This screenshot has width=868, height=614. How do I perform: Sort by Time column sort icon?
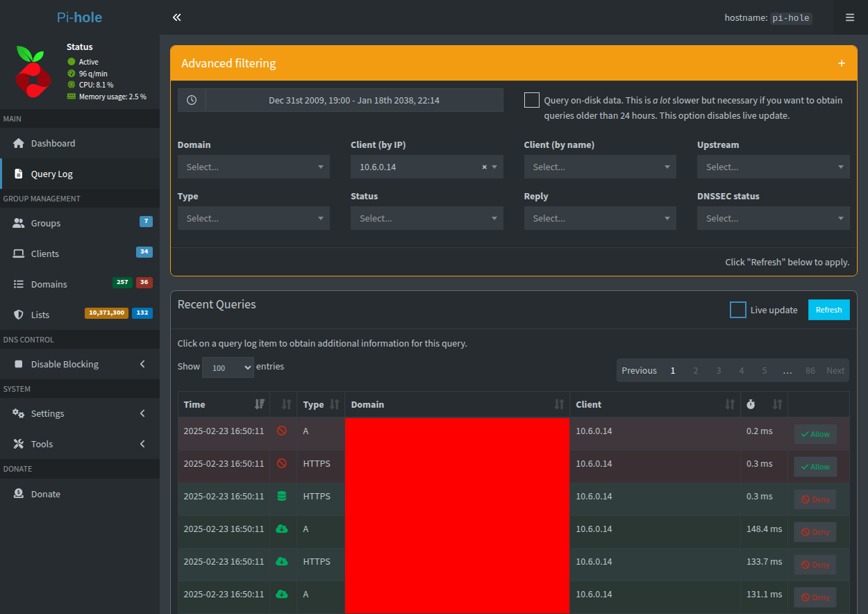(260, 404)
